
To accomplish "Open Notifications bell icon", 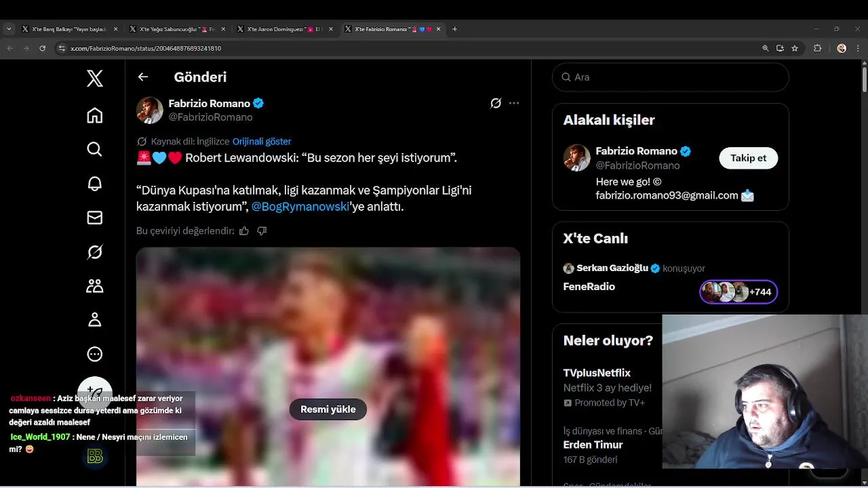I will 95,184.
